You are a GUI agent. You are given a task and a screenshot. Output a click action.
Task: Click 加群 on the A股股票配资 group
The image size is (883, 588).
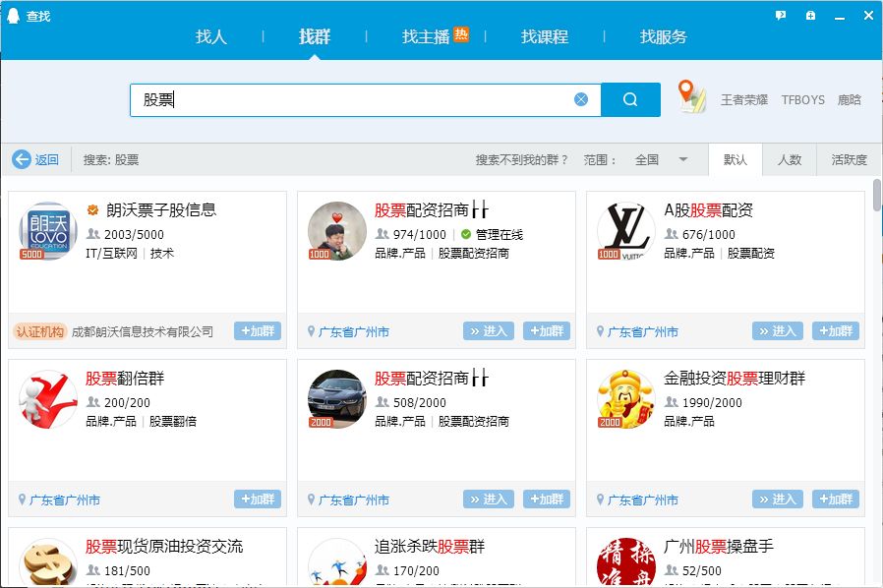coord(836,331)
